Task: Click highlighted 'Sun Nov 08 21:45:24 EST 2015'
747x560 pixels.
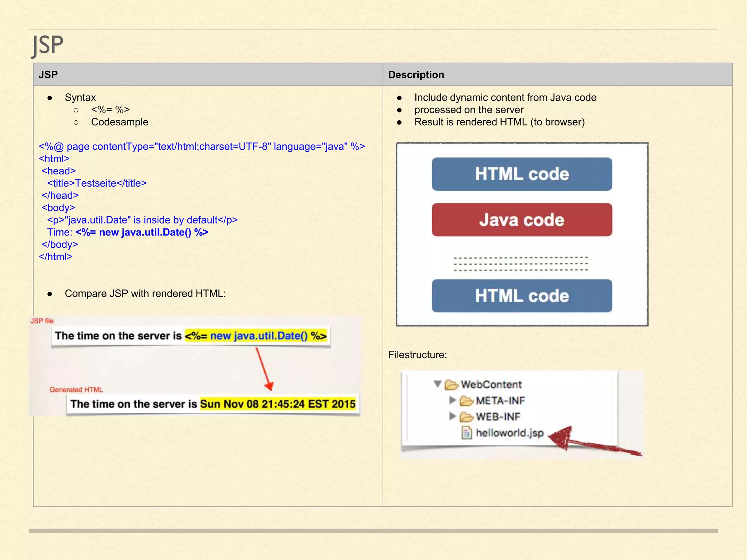Action: [x=278, y=404]
